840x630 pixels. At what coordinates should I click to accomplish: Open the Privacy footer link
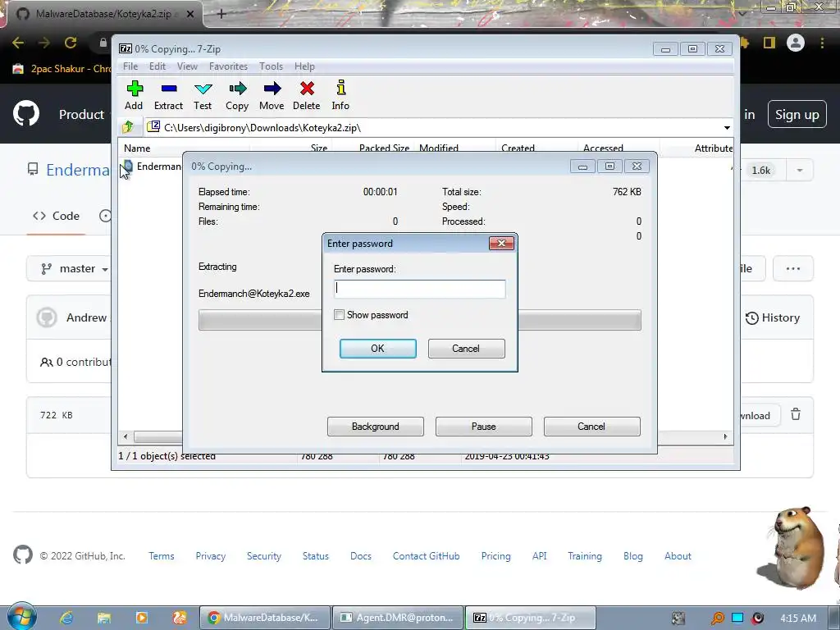pos(211,556)
